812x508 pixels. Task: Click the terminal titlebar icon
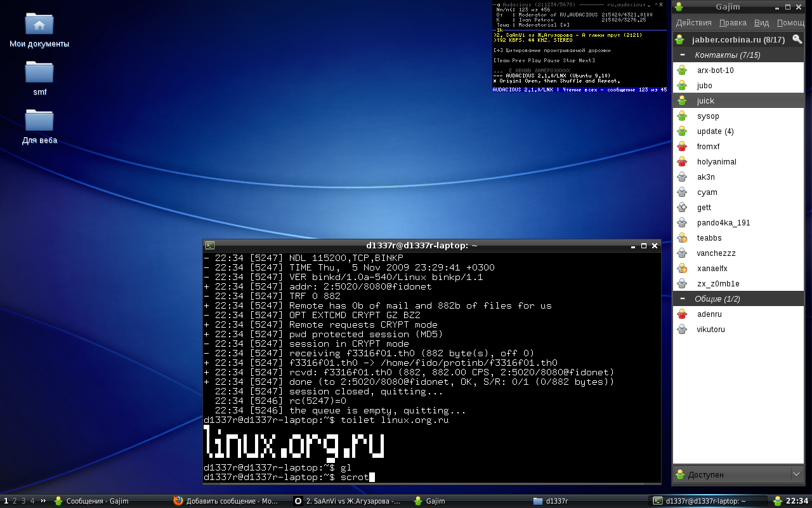click(210, 245)
